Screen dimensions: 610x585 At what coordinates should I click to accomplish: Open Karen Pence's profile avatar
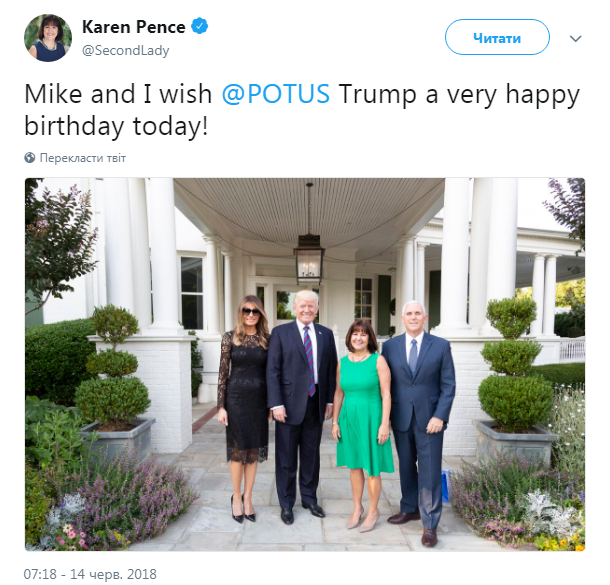pyautogui.click(x=48, y=38)
